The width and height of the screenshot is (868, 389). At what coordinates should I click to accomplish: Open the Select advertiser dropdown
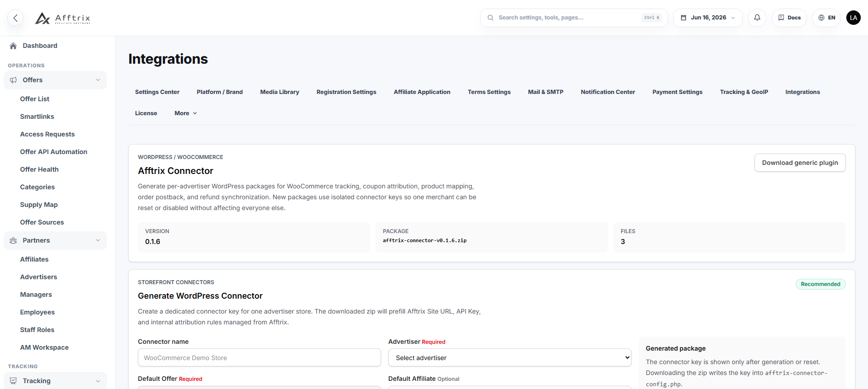[x=510, y=357]
